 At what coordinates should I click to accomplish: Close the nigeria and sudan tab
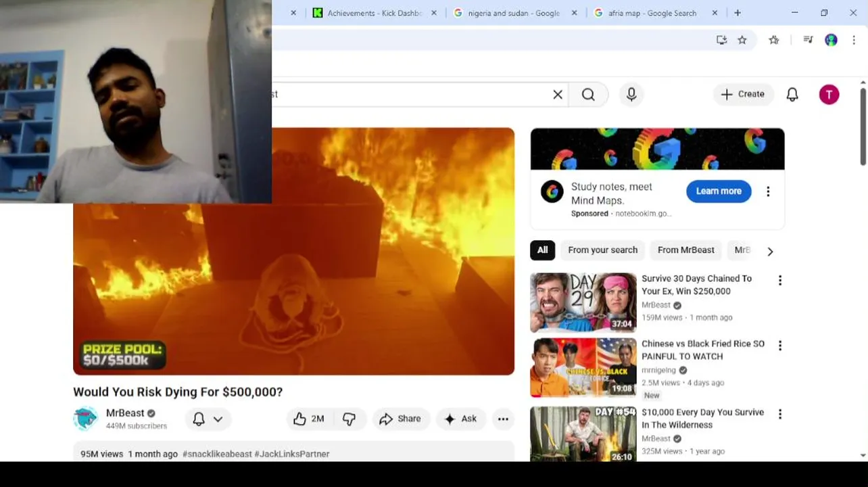click(x=575, y=13)
